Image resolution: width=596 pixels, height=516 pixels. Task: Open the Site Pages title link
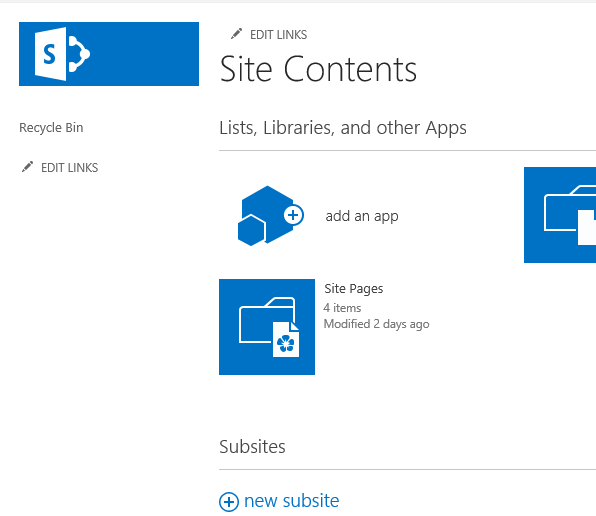(x=353, y=289)
